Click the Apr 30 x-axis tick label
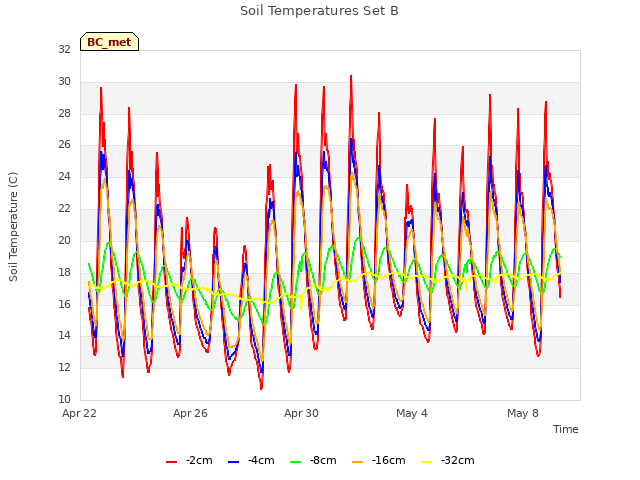This screenshot has width=640, height=480. point(301,413)
